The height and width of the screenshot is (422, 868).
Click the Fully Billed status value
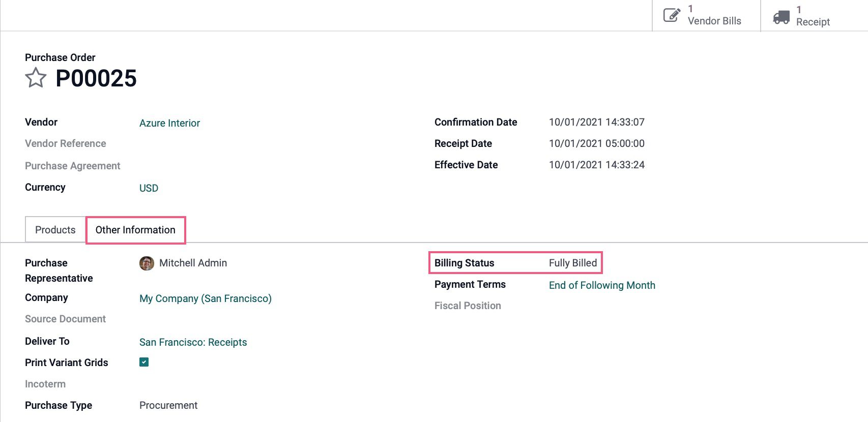pos(573,263)
